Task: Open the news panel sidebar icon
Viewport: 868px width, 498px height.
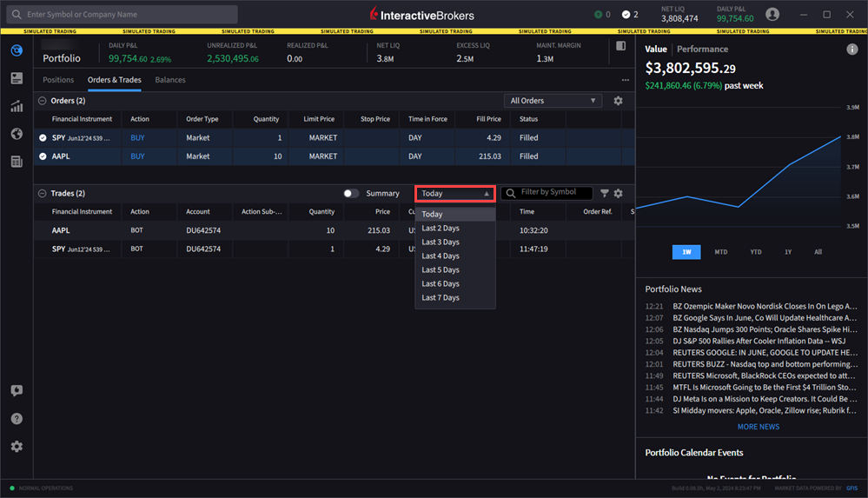Action: pos(17,78)
